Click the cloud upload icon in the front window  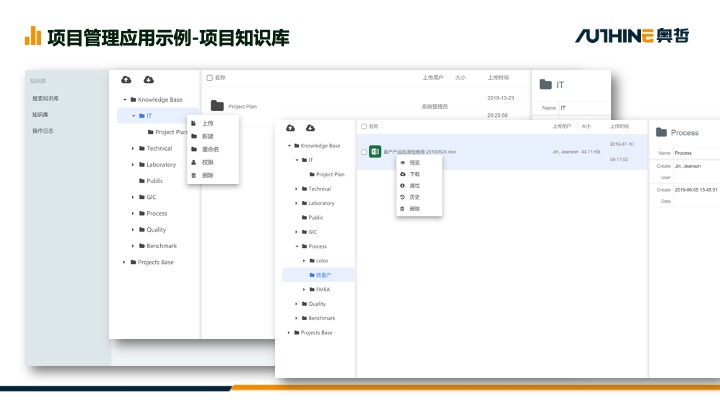[x=290, y=128]
